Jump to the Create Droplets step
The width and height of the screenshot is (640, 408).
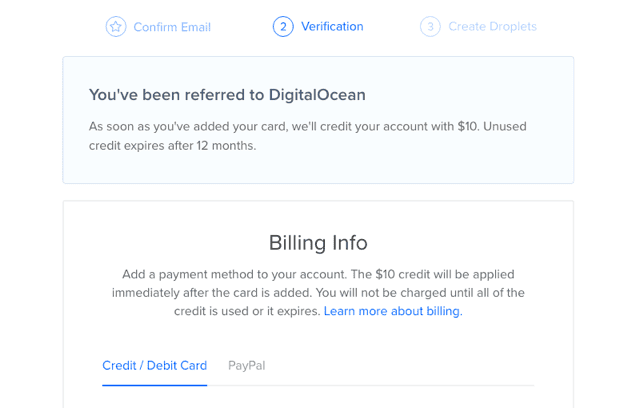(492, 27)
